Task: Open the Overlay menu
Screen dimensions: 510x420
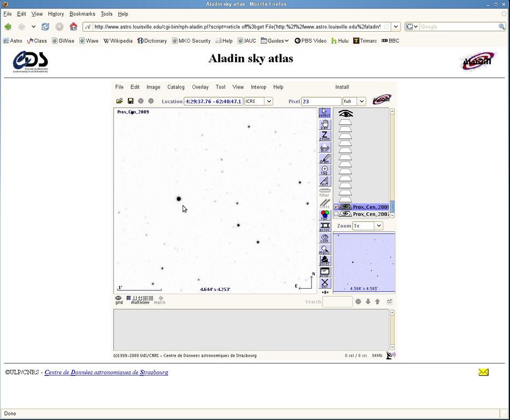Action: (200, 87)
